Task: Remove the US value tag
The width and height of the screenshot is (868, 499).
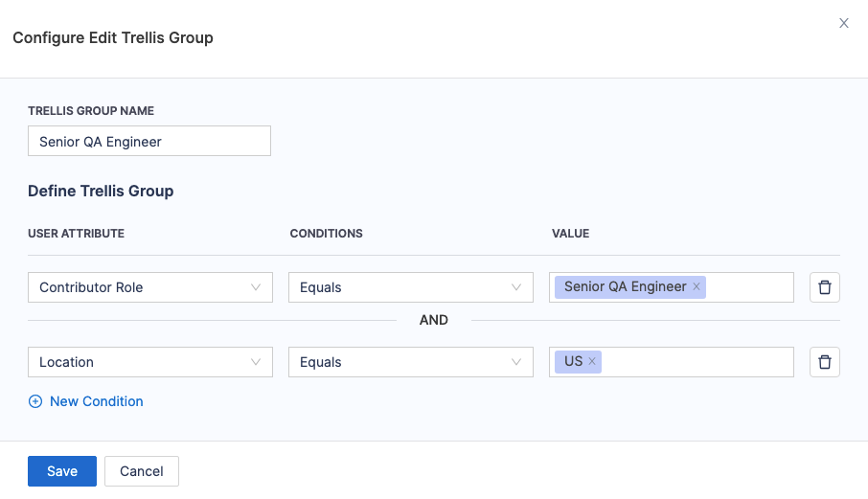Action: point(592,362)
